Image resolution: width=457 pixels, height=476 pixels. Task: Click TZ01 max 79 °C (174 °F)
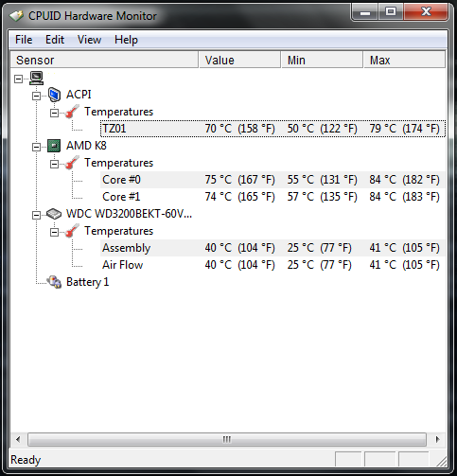(x=405, y=129)
